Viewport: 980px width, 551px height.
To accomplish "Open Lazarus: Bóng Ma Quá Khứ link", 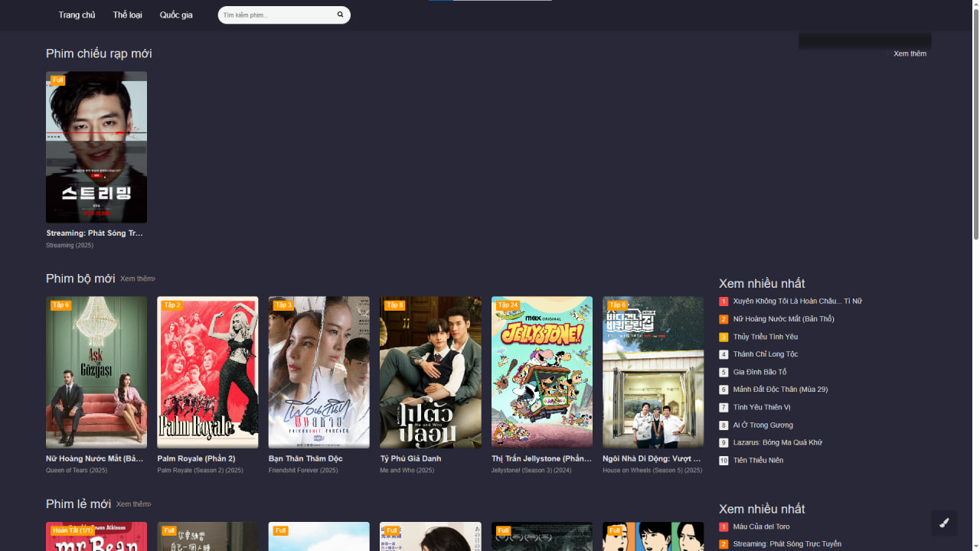I will 777,442.
